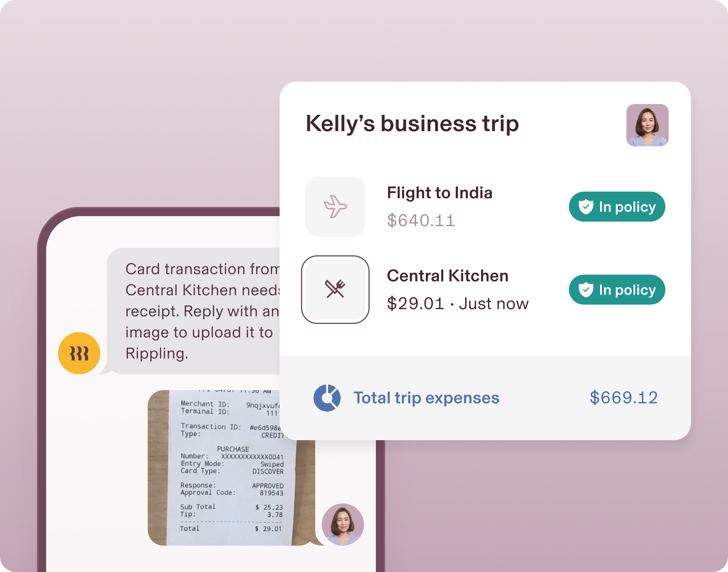Select the fork and knife restaurant icon
This screenshot has width=728, height=572.
(x=335, y=289)
